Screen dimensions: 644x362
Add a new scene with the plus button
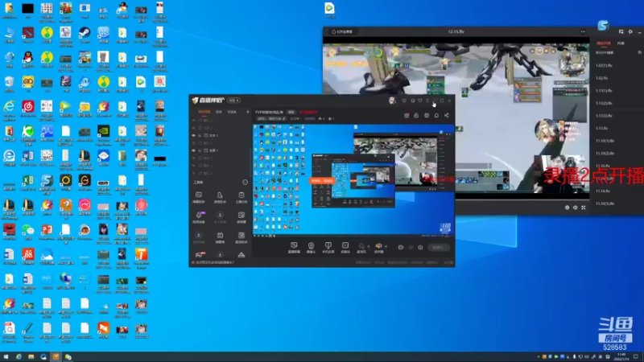[247, 112]
